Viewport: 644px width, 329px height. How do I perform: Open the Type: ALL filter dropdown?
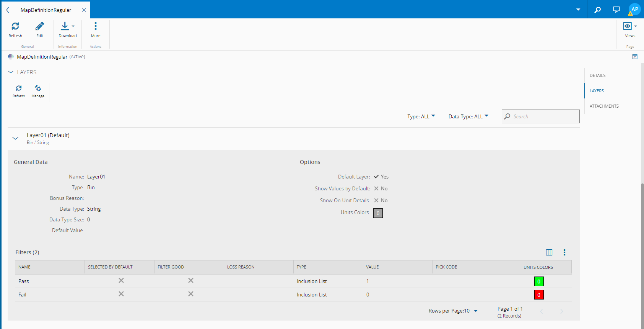coord(421,116)
